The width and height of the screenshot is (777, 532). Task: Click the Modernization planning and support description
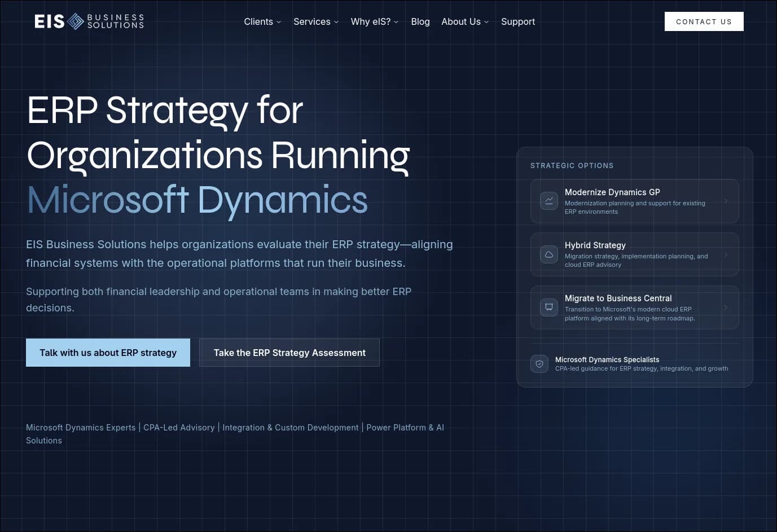pos(635,208)
